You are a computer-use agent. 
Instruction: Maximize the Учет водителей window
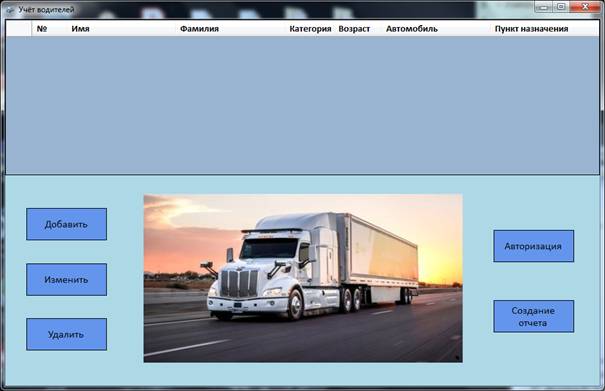coord(561,7)
